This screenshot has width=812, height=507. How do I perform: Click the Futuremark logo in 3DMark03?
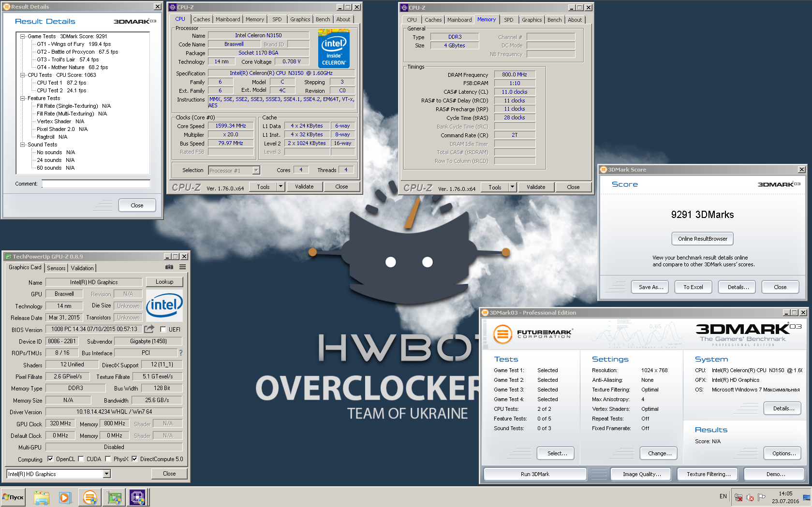(532, 333)
